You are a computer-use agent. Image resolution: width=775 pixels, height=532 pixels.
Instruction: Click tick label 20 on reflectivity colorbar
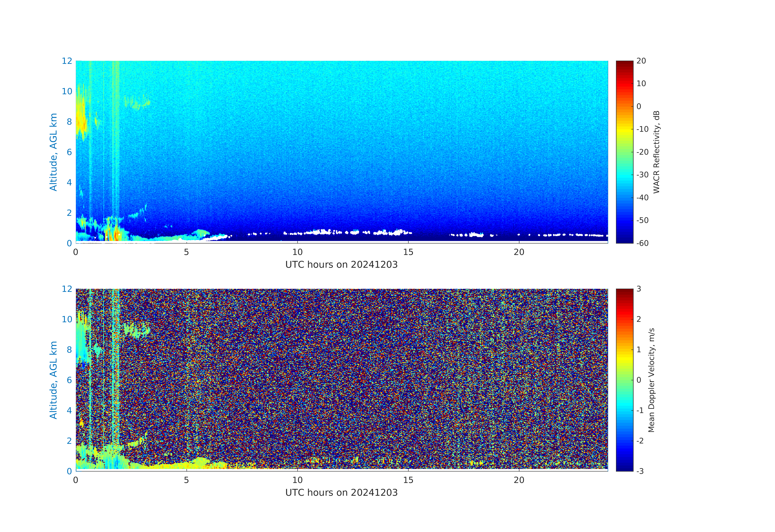641,61
